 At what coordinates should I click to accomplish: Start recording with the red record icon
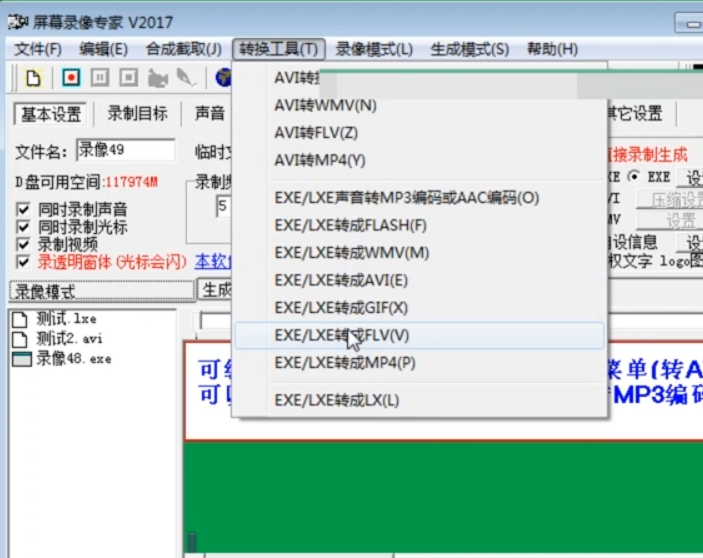tap(71, 78)
